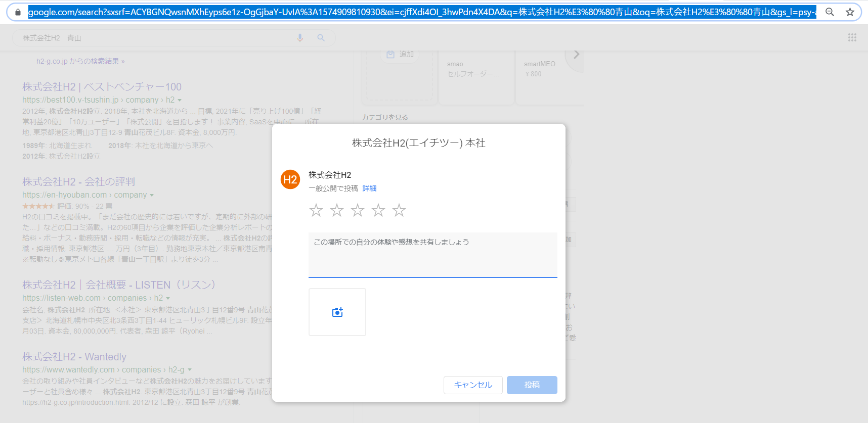Bookmark this page with the star icon
868x423 pixels.
850,12
